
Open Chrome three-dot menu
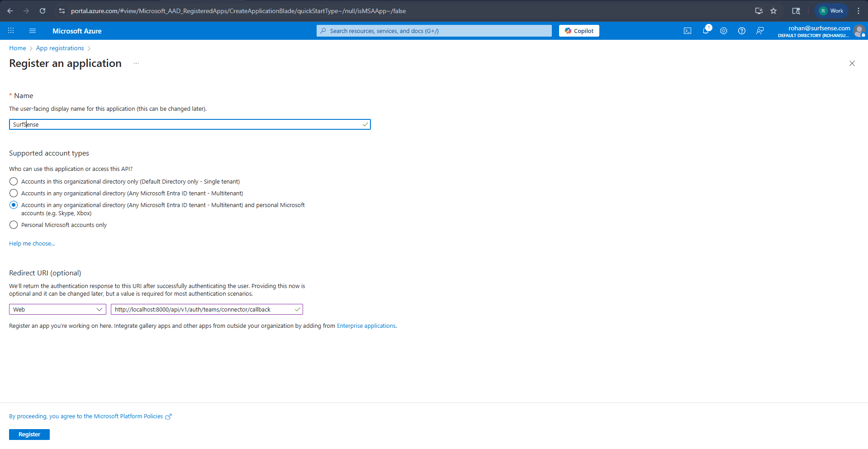click(858, 11)
